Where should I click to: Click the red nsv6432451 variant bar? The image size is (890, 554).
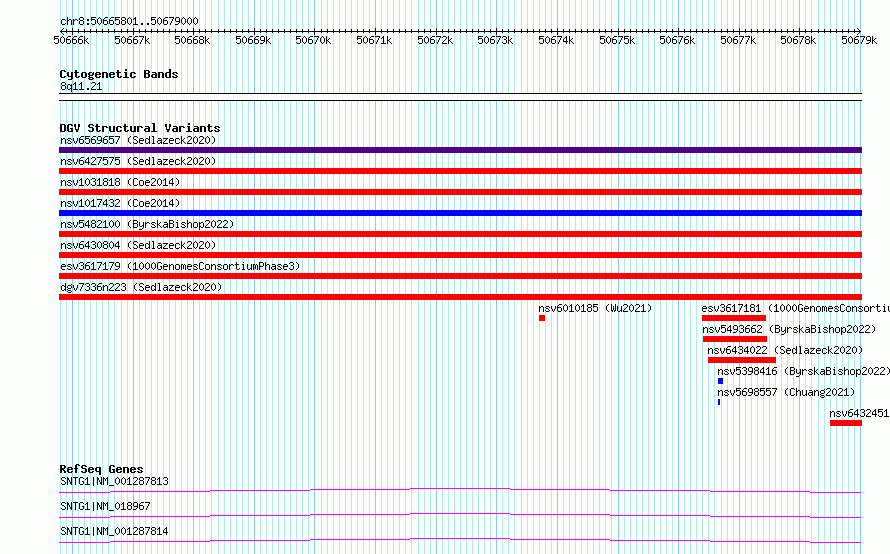tap(846, 423)
